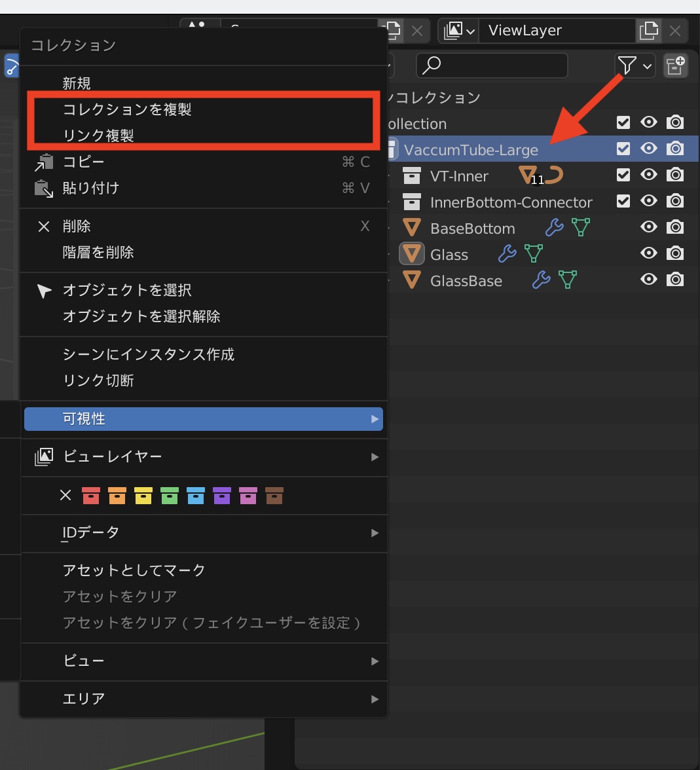
Task: Click the mesh data icon next to Glass
Action: pyautogui.click(x=534, y=254)
